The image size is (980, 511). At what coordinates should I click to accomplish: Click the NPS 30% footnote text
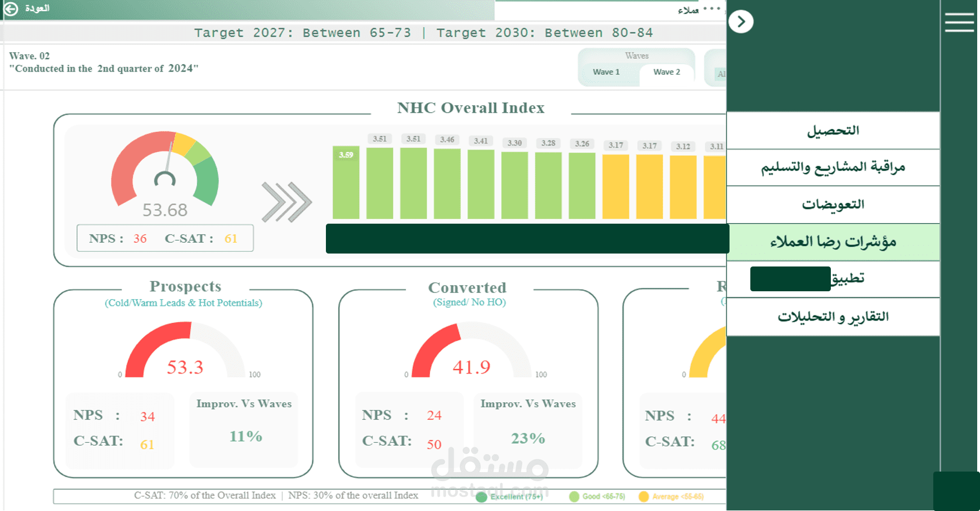coord(353,495)
